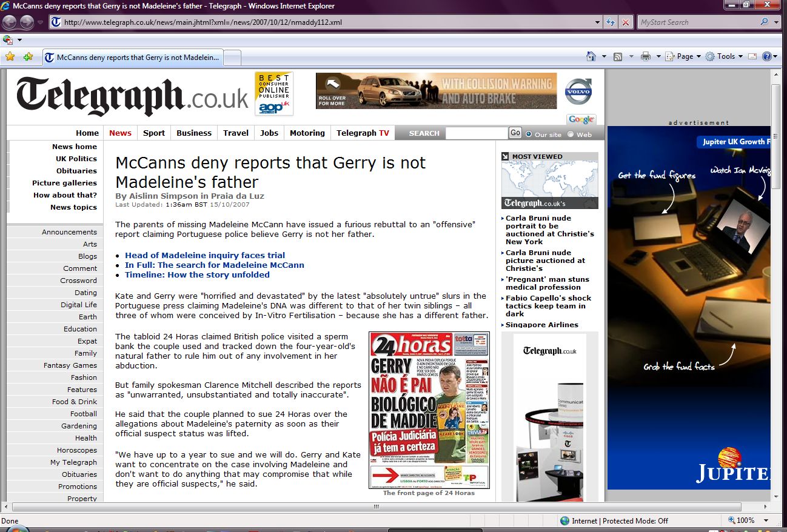This screenshot has width=787, height=532.
Task: Expand the address bar history dropdown
Action: pyautogui.click(x=598, y=22)
